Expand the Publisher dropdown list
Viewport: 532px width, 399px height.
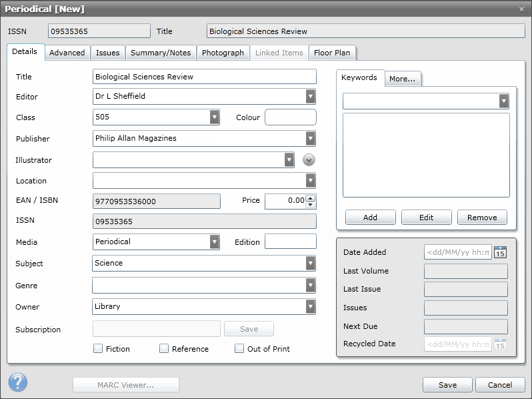tap(311, 139)
